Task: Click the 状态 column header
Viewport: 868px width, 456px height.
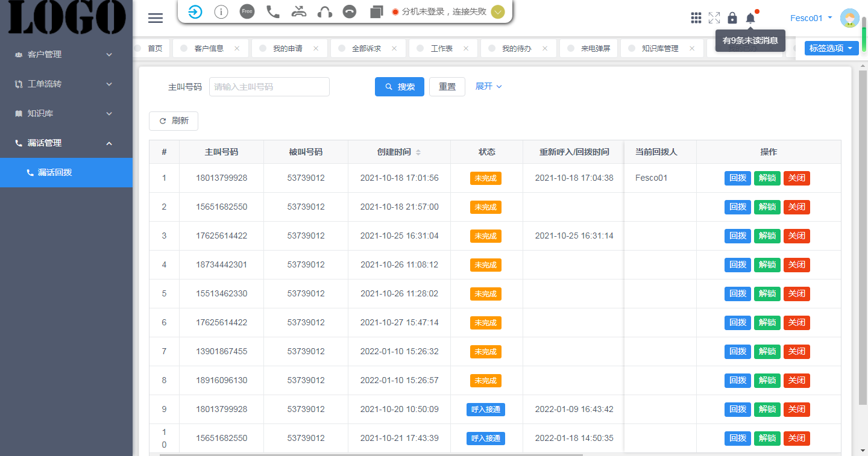Action: pyautogui.click(x=486, y=152)
